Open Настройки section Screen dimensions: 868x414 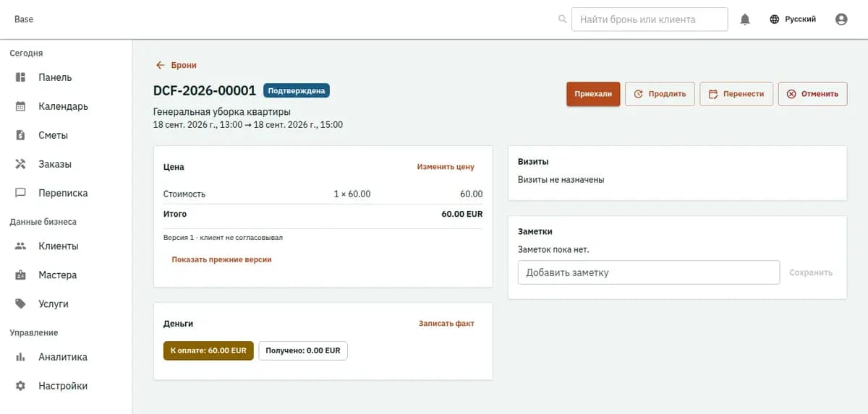click(x=66, y=386)
